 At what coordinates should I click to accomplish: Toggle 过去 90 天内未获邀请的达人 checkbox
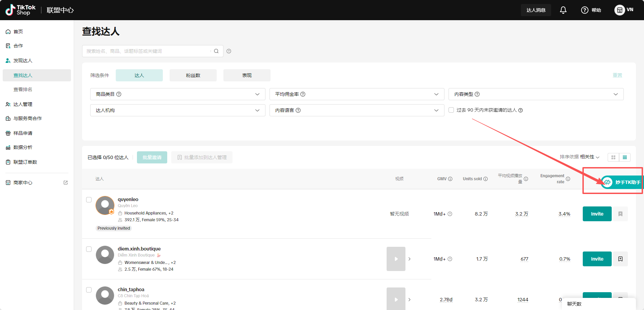451,110
